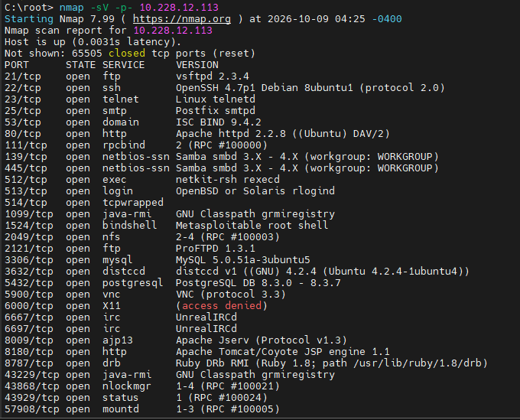Image resolution: width=520 pixels, height=420 pixels.
Task: Click the '139/tcp' port entry
Action: [26, 157]
